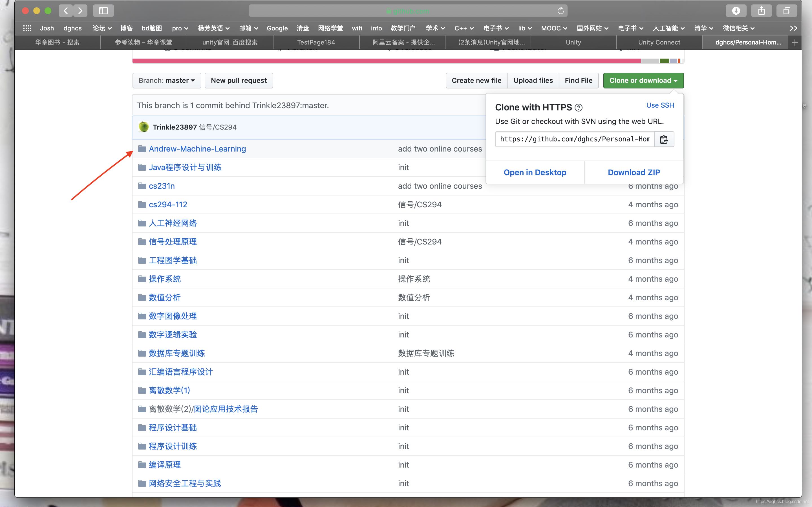Toggle the Clone or download dropdown
This screenshot has width=812, height=507.
point(643,81)
